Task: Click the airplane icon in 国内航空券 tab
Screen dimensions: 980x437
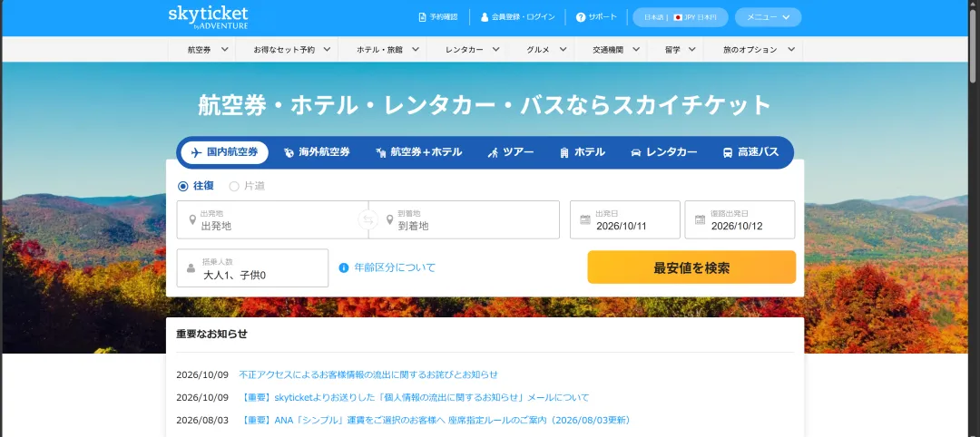Action: [196, 152]
